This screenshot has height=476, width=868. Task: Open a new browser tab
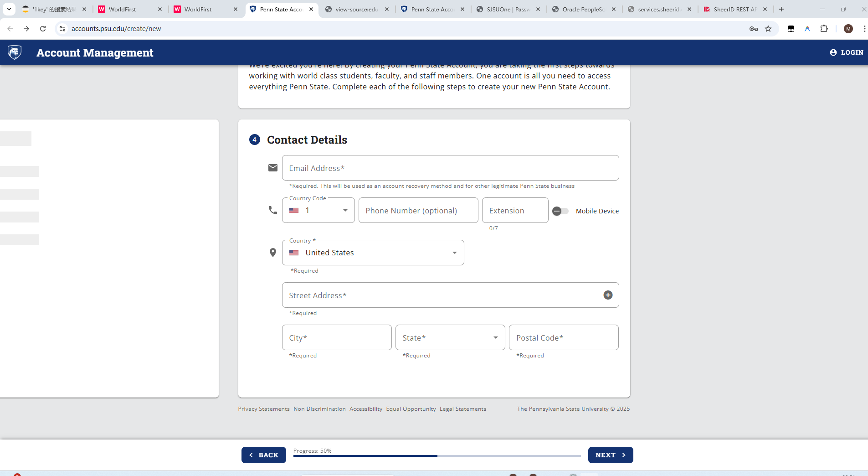click(x=781, y=9)
